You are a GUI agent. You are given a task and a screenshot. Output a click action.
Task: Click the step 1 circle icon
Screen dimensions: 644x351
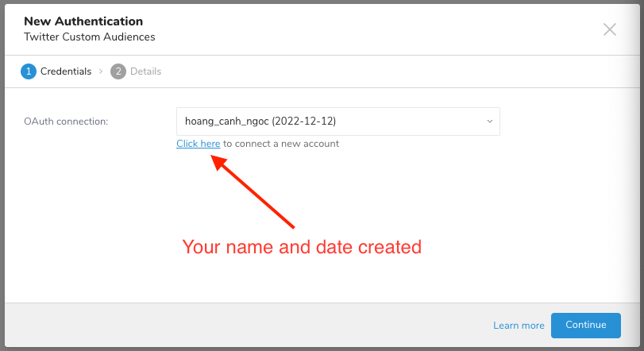pos(28,71)
